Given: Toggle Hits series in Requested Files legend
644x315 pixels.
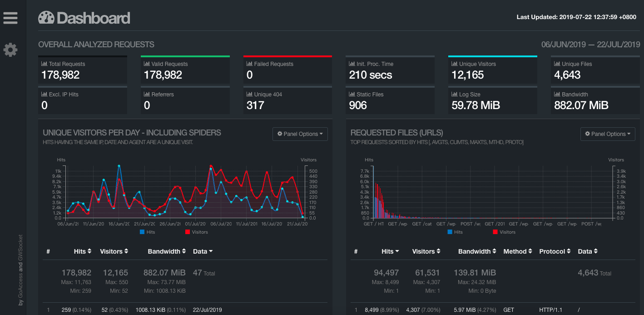Looking at the screenshot, I should (x=455, y=232).
